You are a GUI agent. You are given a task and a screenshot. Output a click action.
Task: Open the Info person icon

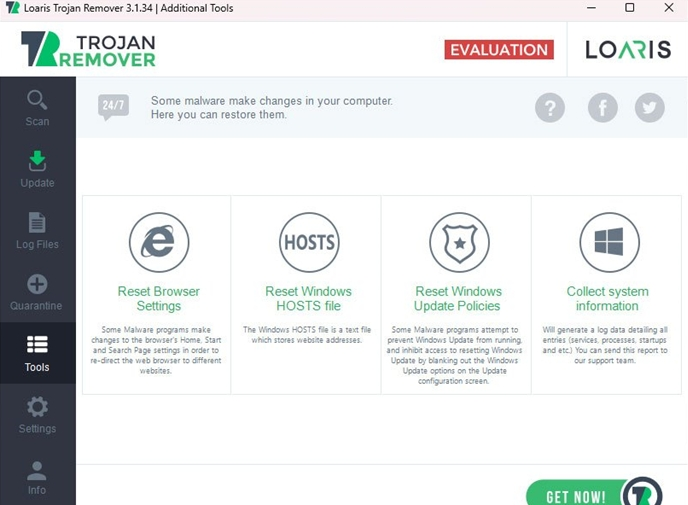(x=37, y=471)
